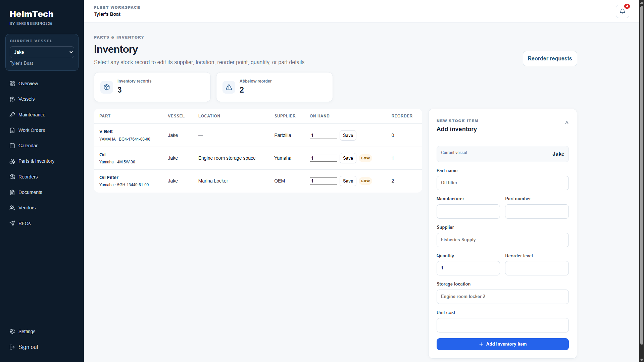The height and width of the screenshot is (362, 644).
Task: Edit on-hand quantity for Oil Filter
Action: [x=323, y=181]
